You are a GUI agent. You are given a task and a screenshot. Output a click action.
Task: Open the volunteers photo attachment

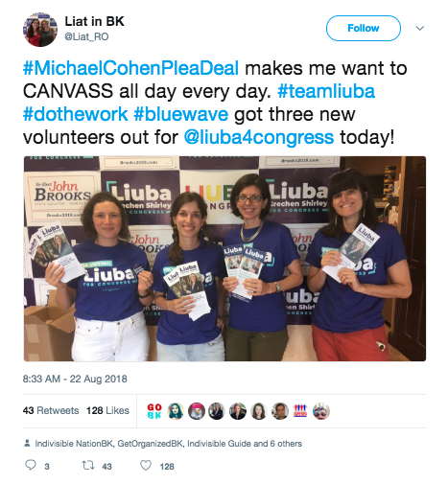point(224,259)
